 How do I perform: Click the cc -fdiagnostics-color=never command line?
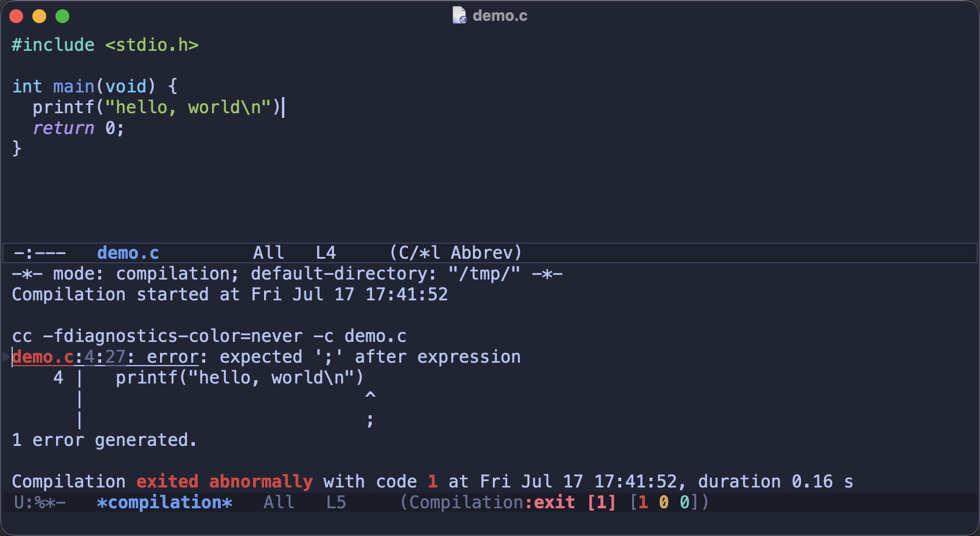pyautogui.click(x=209, y=336)
